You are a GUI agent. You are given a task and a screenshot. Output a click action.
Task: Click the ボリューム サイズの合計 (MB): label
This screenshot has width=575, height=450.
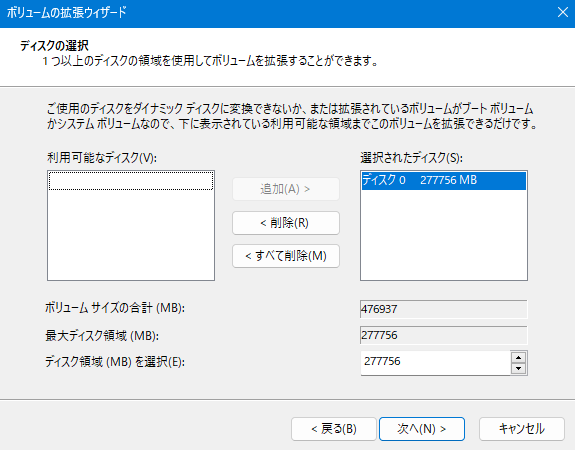pyautogui.click(x=115, y=308)
